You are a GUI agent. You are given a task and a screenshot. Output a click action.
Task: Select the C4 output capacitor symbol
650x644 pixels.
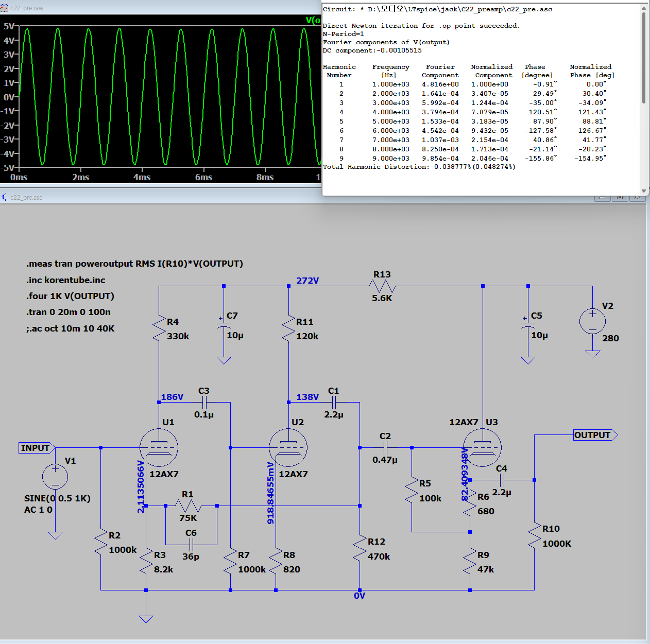502,480
